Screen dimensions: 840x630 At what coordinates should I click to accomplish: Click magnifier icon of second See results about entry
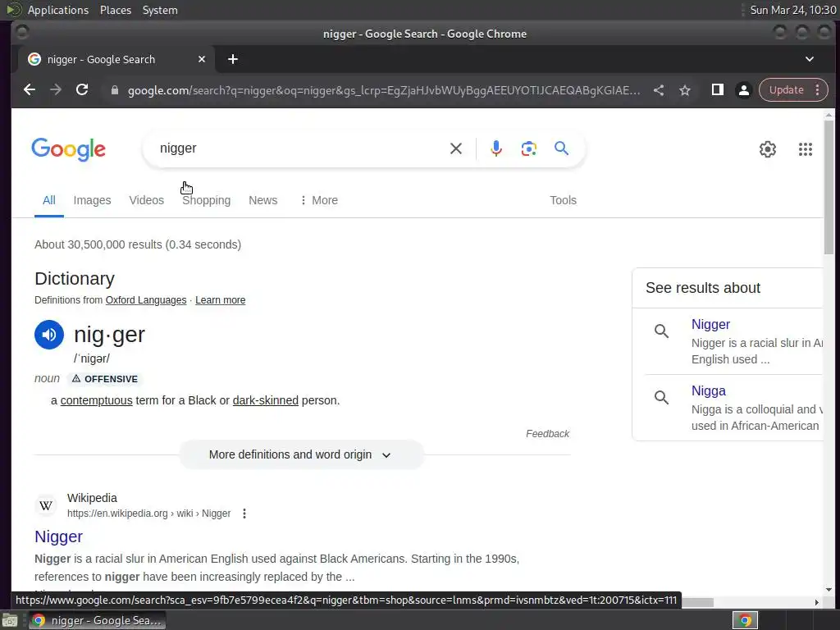[x=662, y=398]
